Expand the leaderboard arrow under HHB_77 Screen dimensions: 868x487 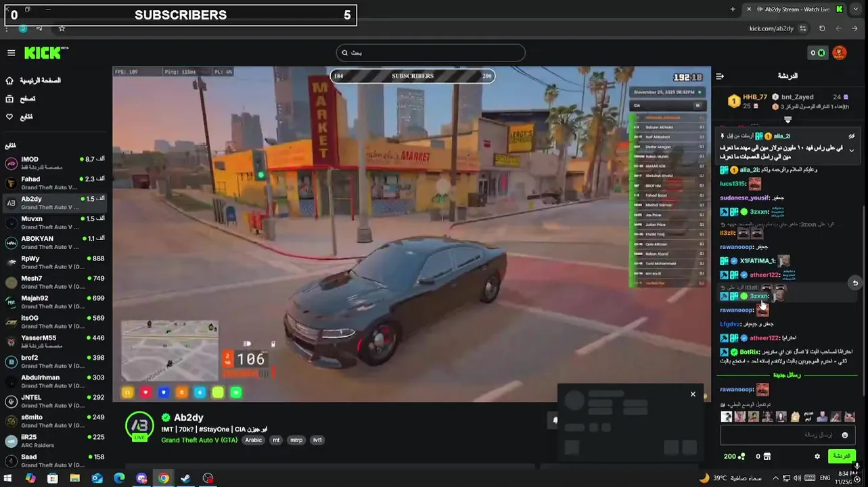point(787,120)
